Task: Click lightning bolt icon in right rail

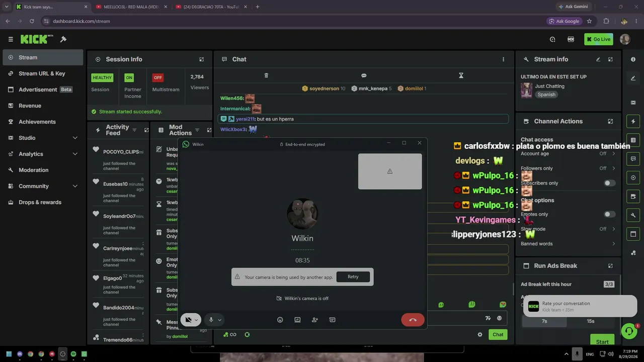Action: (x=633, y=121)
